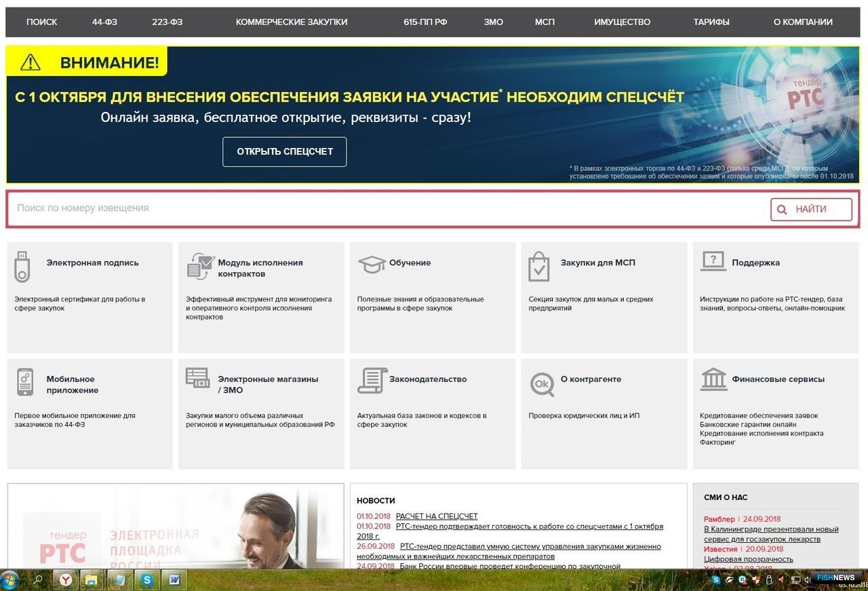The width and height of the screenshot is (868, 591).
Task: Click the volume speaker tray icon
Action: point(807,580)
